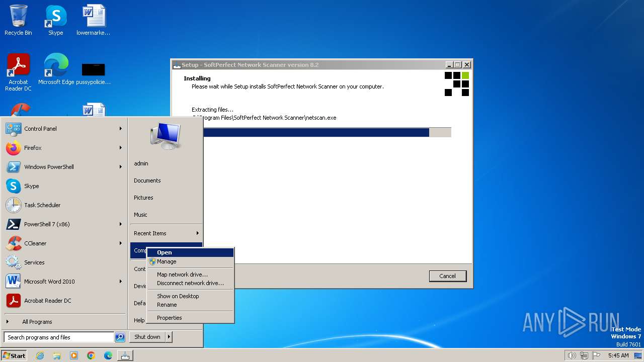
Task: Open Microsoft Edge from taskbar
Action: click(x=108, y=355)
